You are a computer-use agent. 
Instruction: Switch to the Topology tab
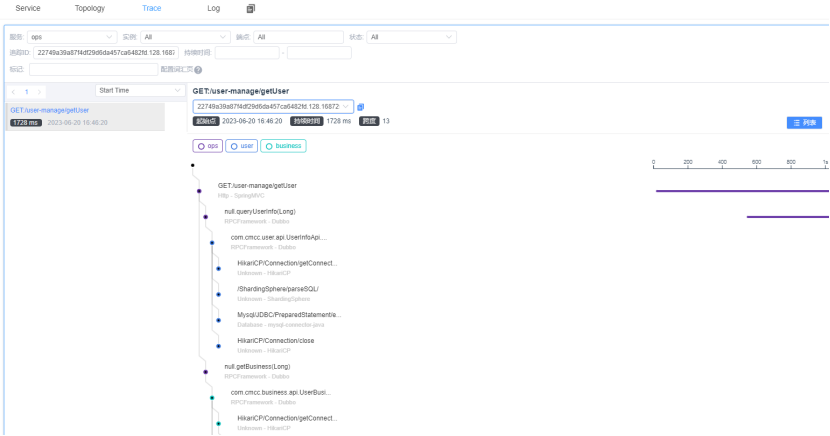89,8
